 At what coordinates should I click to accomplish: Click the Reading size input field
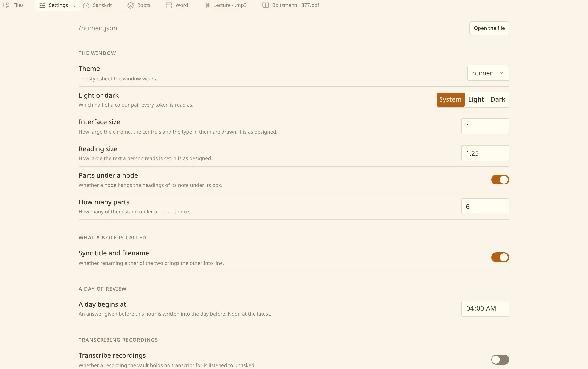point(485,153)
